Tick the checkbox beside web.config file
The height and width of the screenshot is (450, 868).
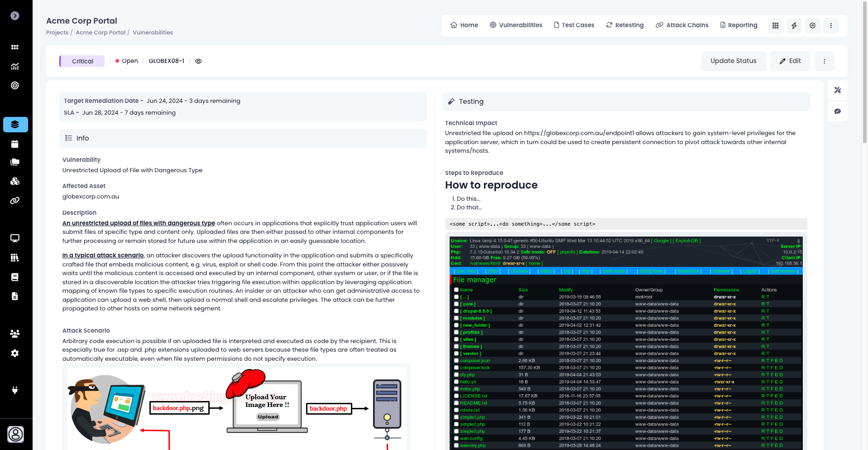point(456,438)
